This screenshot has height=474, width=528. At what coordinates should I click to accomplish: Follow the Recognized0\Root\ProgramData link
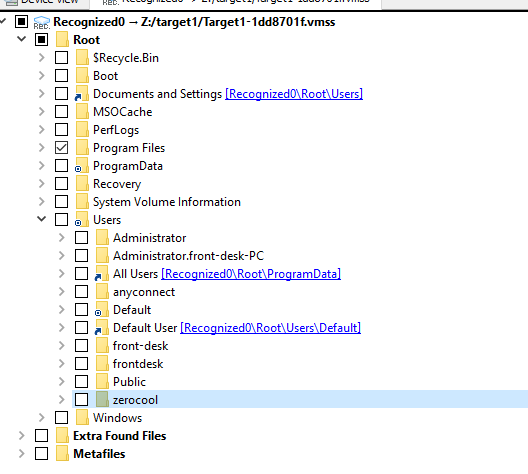click(251, 274)
